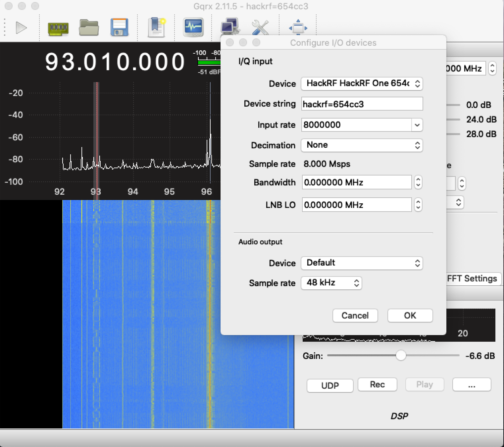Focus the Input rate 8000000 field
Screen dimensions: 504x447
pyautogui.click(x=357, y=125)
